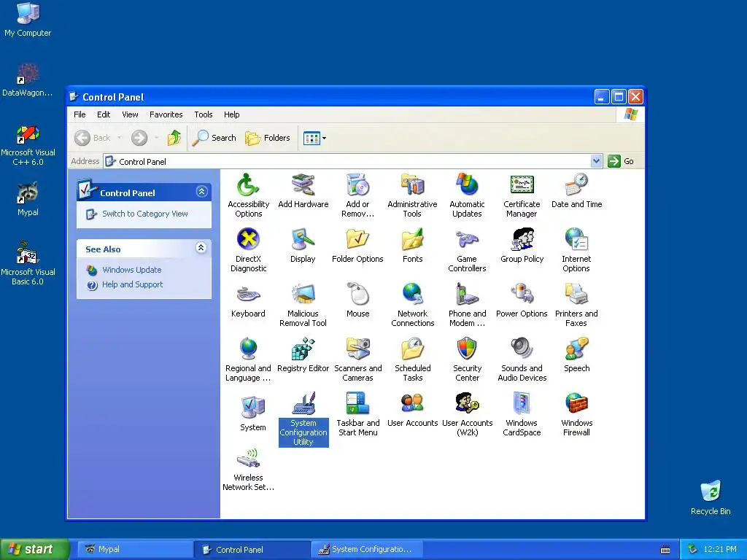Go up one folder level
This screenshot has height=560, width=747.
pos(174,138)
